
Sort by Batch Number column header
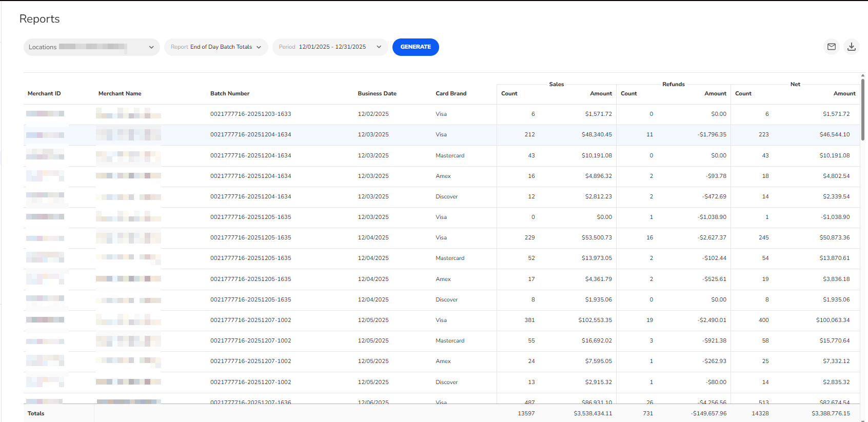click(x=230, y=93)
